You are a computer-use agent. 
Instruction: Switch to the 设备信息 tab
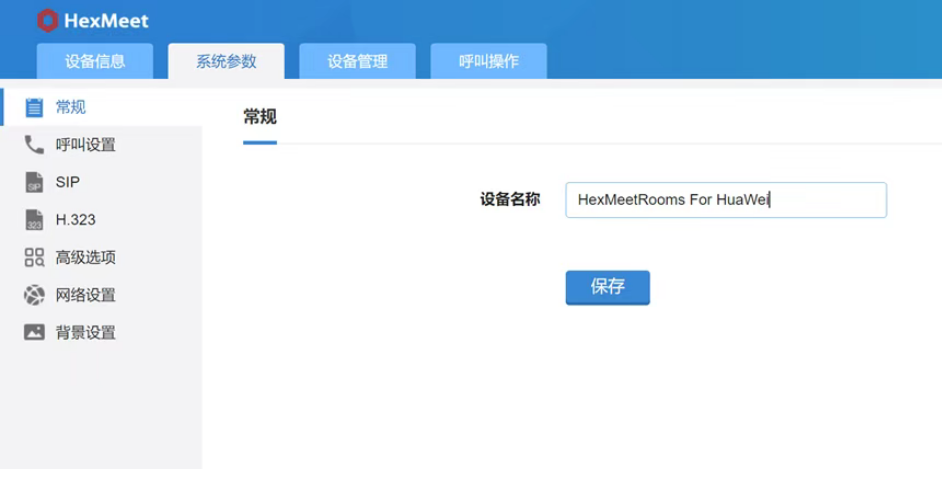coord(95,61)
